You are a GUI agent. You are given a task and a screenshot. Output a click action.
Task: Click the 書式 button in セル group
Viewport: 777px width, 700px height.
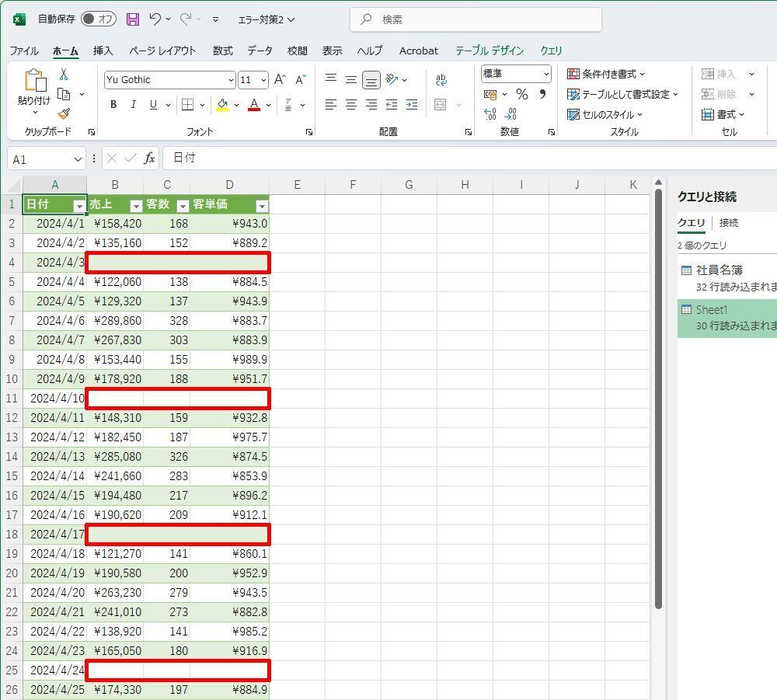(x=723, y=114)
